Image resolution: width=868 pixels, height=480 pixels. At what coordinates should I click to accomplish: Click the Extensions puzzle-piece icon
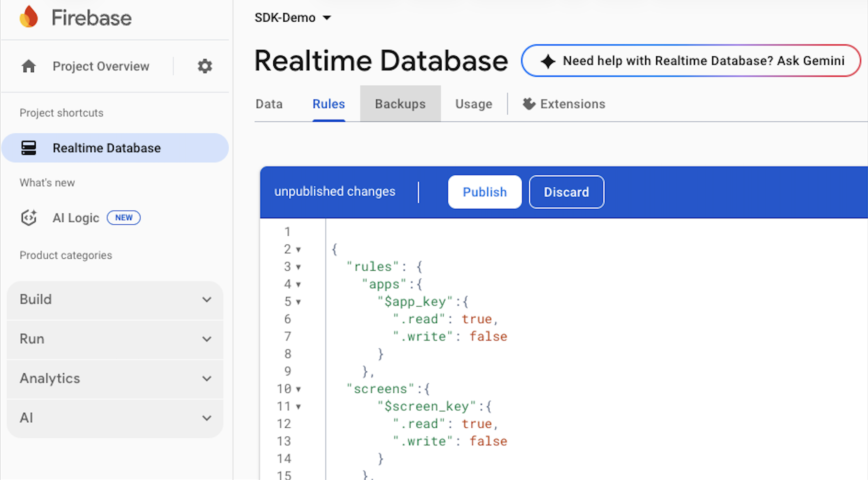click(528, 103)
